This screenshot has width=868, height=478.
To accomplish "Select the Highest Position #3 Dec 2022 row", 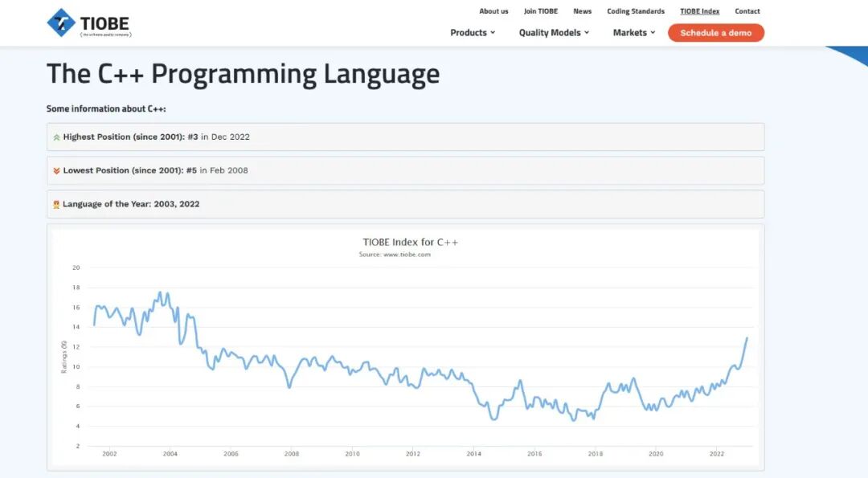I will [x=405, y=137].
